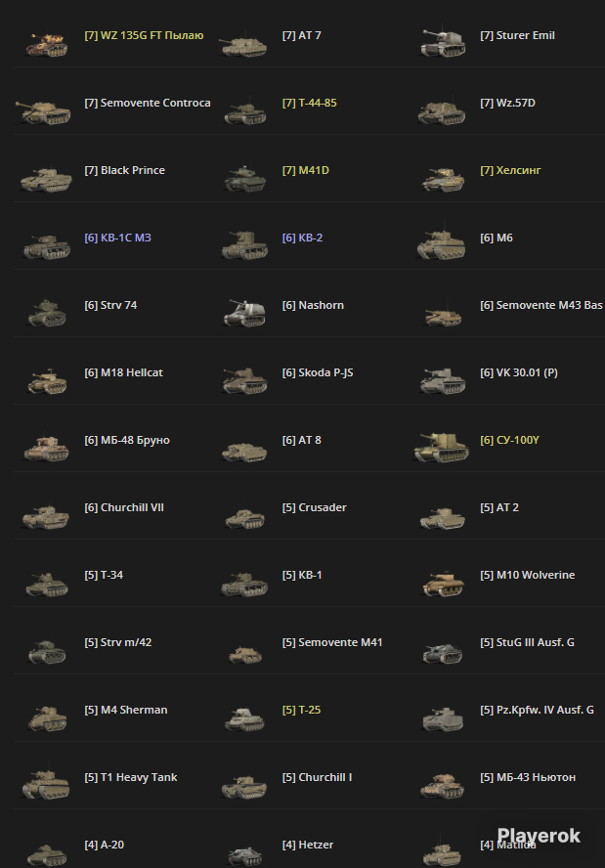The image size is (605, 868).
Task: Select the Strv m/42 tank image
Action: pos(48,652)
